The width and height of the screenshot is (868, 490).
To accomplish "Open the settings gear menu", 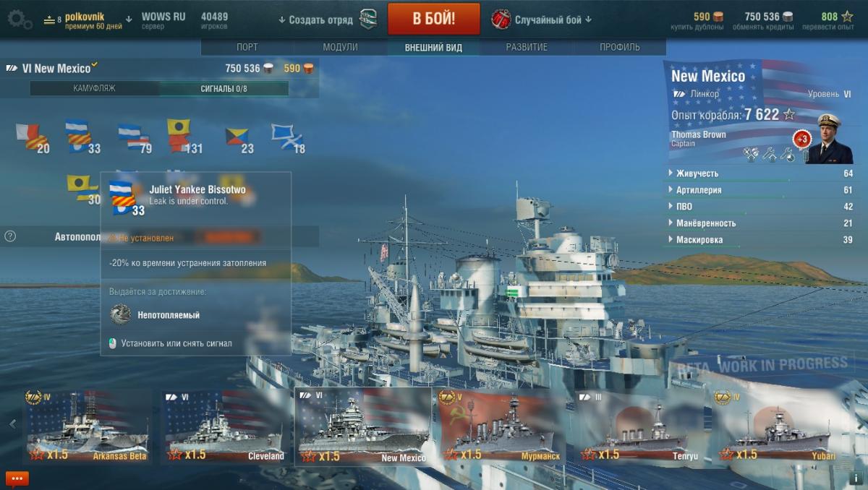I will pos(20,20).
